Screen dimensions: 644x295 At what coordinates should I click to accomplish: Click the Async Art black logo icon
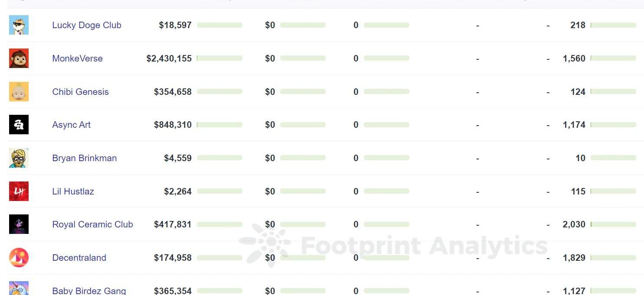19,125
